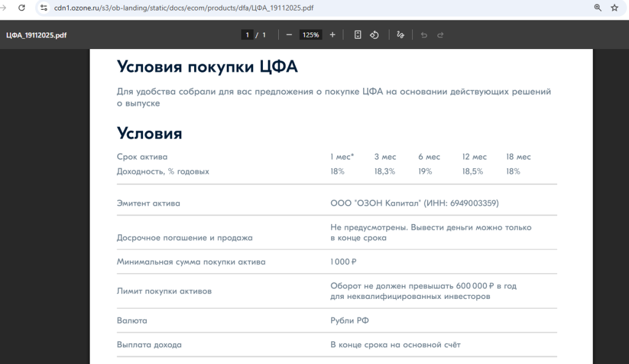Viewport: 629px width, 364px height.
Task: Zoom in on the PDF
Action: point(332,35)
